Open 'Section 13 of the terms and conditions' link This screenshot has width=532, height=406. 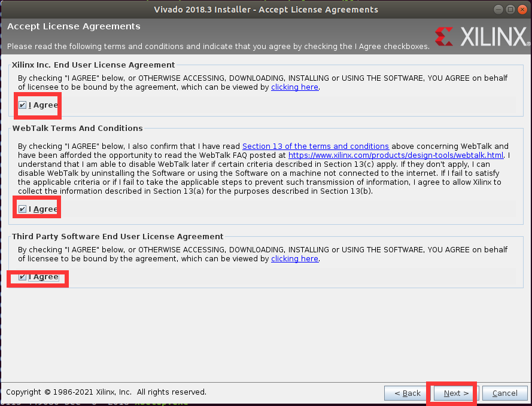coord(315,146)
